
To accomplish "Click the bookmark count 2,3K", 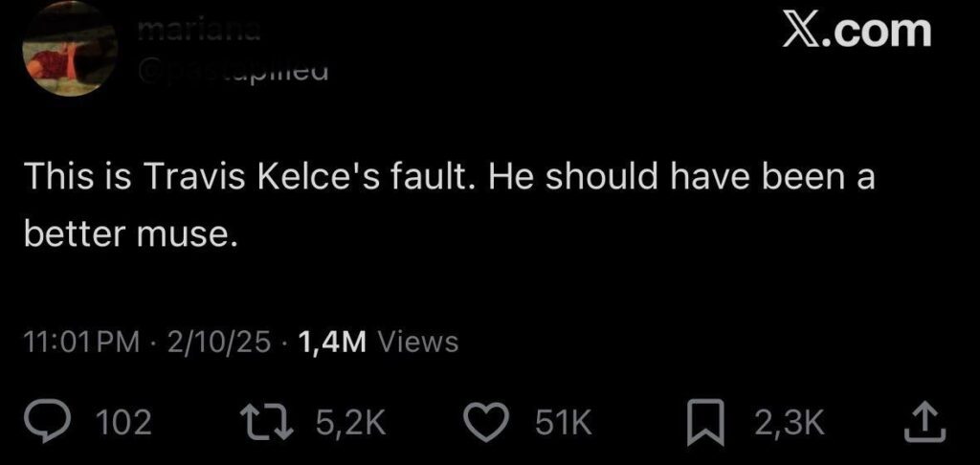I will pyautogui.click(x=788, y=422).
